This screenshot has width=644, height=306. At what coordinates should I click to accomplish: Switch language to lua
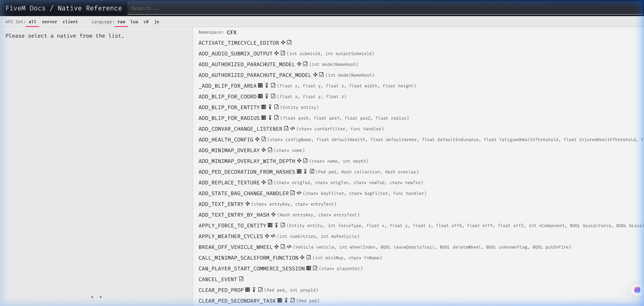[x=134, y=22]
